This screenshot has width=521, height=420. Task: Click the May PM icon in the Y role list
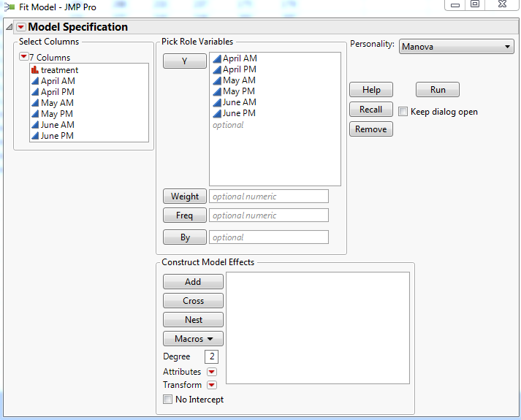coord(217,91)
